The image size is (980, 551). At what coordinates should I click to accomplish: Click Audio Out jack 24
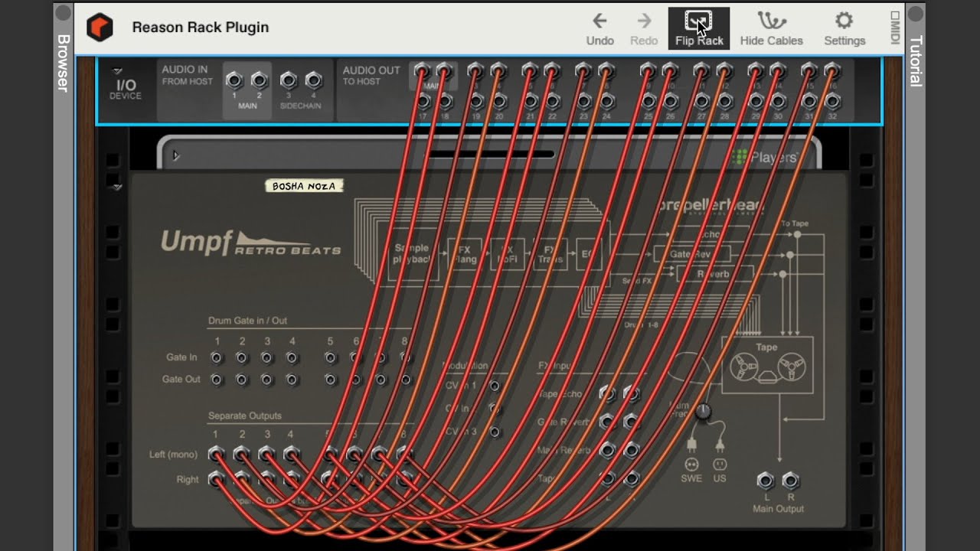pos(606,102)
